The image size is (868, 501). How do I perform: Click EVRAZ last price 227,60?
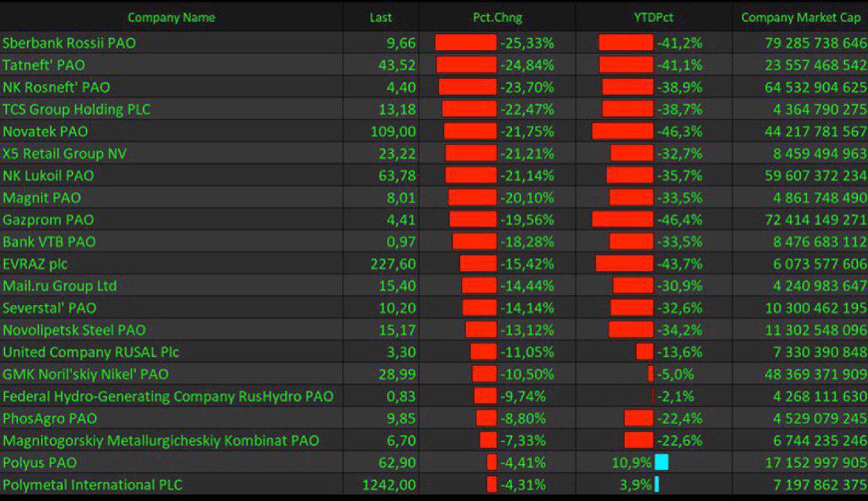coord(393,264)
